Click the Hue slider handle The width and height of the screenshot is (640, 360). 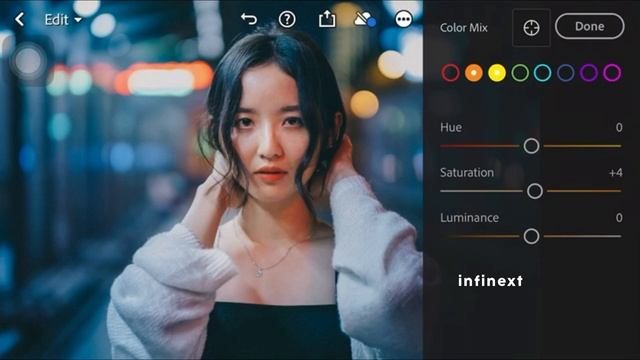click(x=531, y=146)
